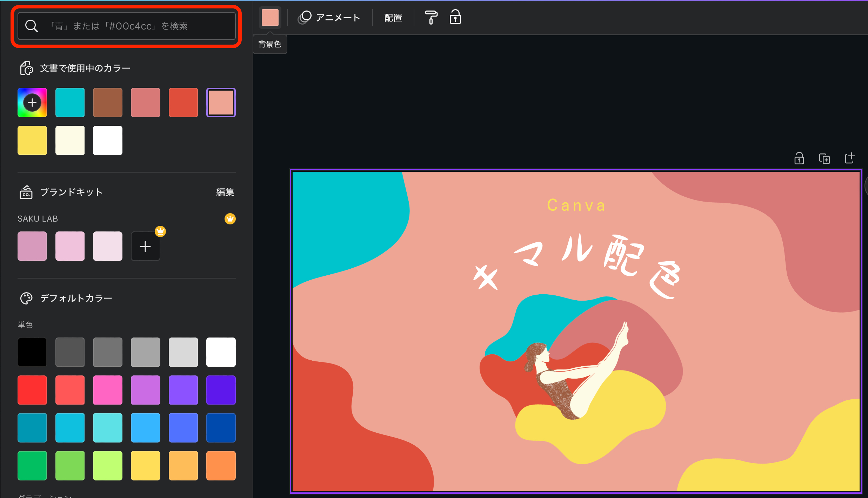Select the dark teal default color
Image resolution: width=868 pixels, height=498 pixels.
pyautogui.click(x=32, y=428)
